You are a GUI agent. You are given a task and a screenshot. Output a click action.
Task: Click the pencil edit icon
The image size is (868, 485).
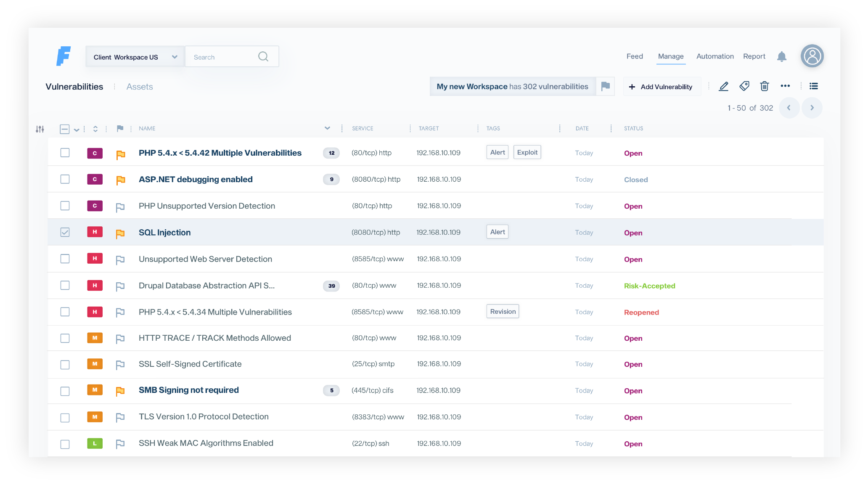(x=723, y=86)
